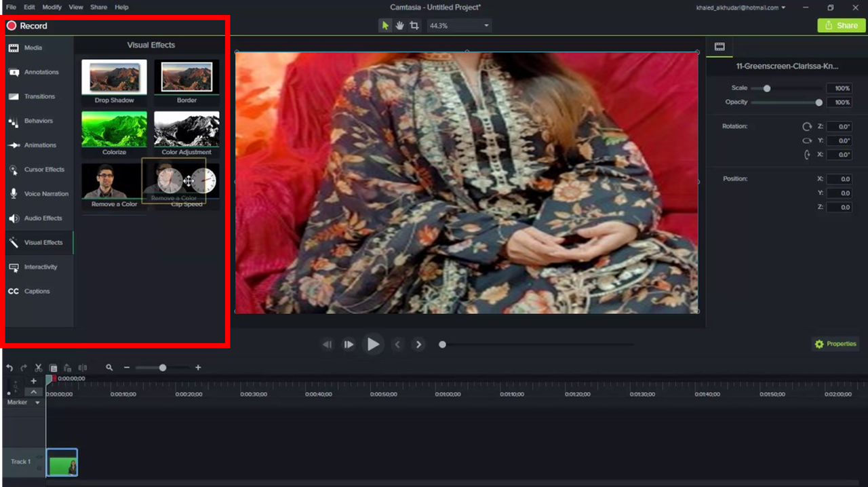868x487 pixels.
Task: Select the Visual Effects sidebar tab
Action: [x=39, y=243]
